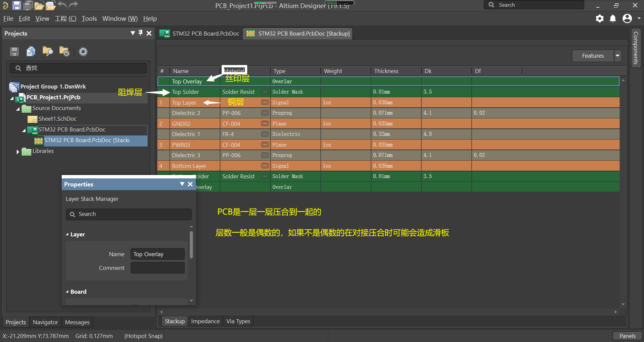
Task: Pin the Projects panel
Action: pos(141,33)
